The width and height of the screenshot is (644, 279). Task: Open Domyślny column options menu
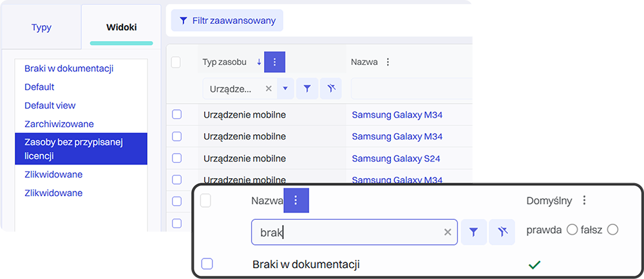584,201
